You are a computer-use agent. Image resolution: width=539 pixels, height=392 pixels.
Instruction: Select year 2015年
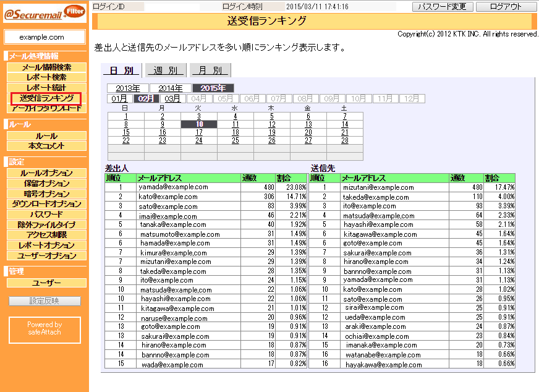point(213,88)
